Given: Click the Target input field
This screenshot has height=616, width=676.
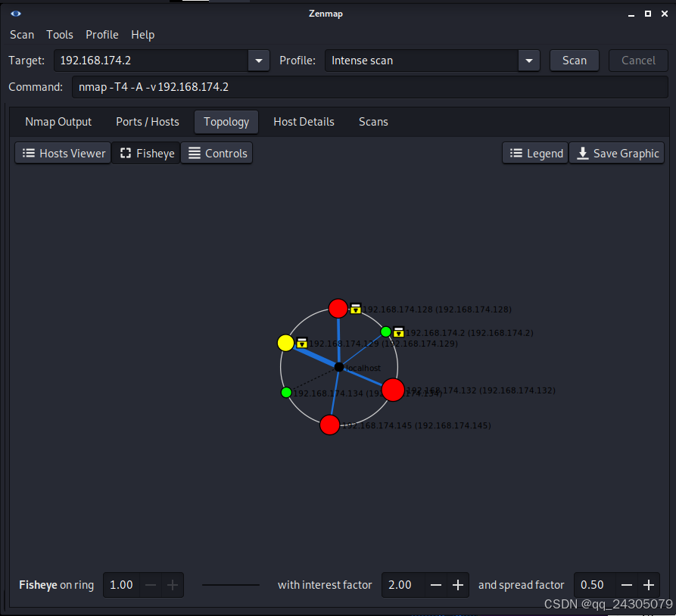Looking at the screenshot, I should (x=151, y=61).
